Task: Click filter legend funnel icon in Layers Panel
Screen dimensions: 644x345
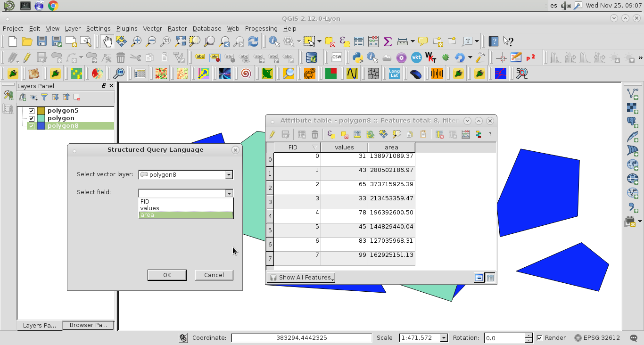Action: pos(44,97)
